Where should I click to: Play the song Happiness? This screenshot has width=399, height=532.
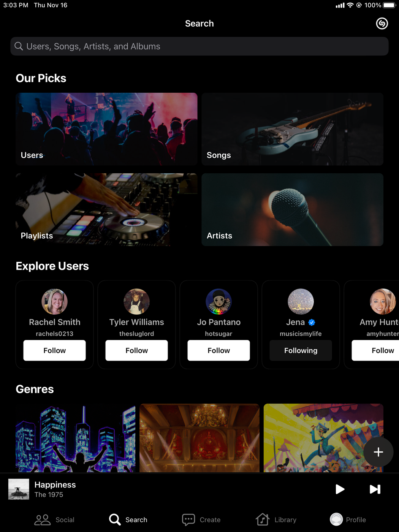click(340, 489)
